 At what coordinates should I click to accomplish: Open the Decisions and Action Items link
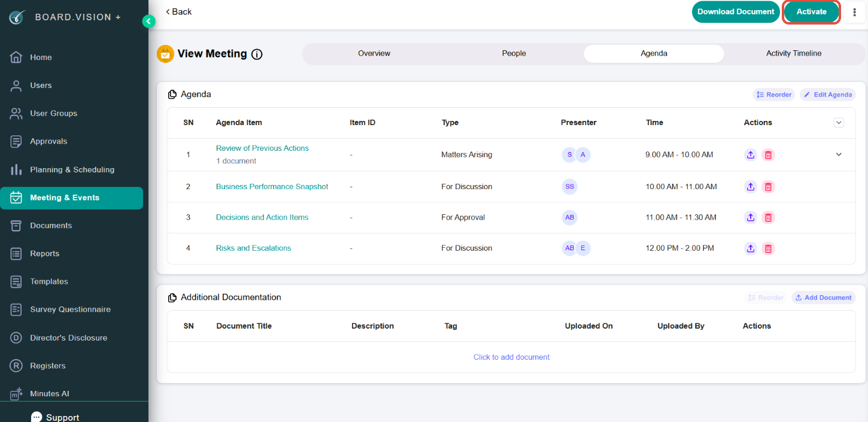262,217
